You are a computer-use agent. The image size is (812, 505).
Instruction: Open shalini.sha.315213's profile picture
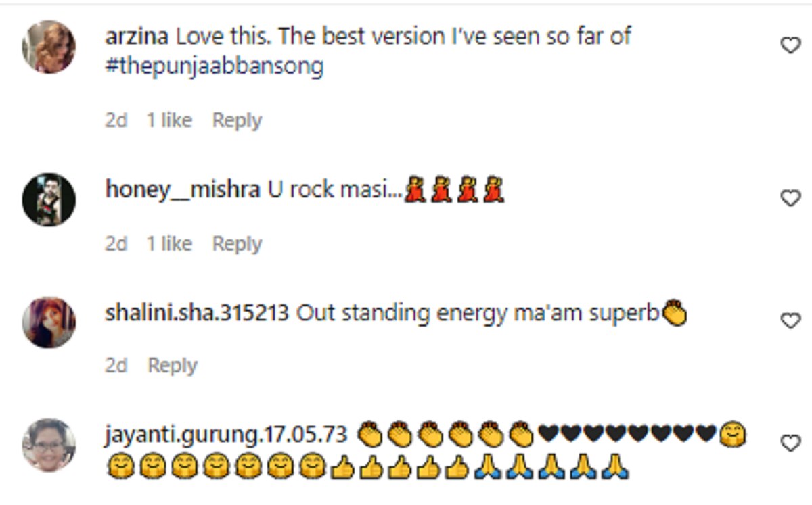click(49, 322)
